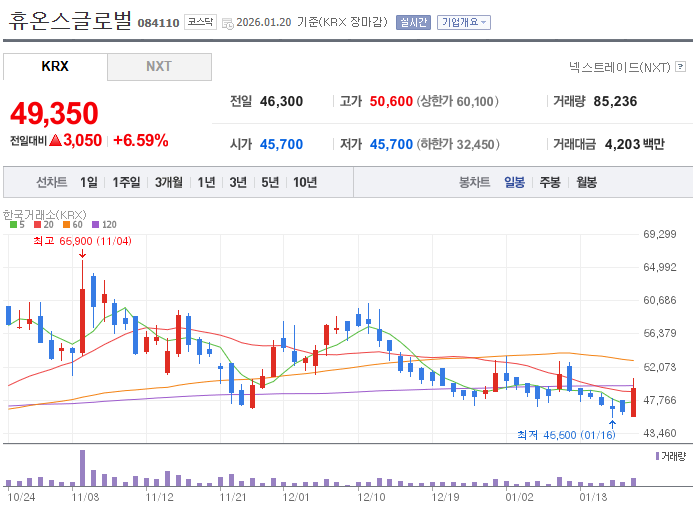Image resolution: width=693 pixels, height=507 pixels.
Task: Click the 최저 45,600 (01/16) marker
Action: pos(566,435)
